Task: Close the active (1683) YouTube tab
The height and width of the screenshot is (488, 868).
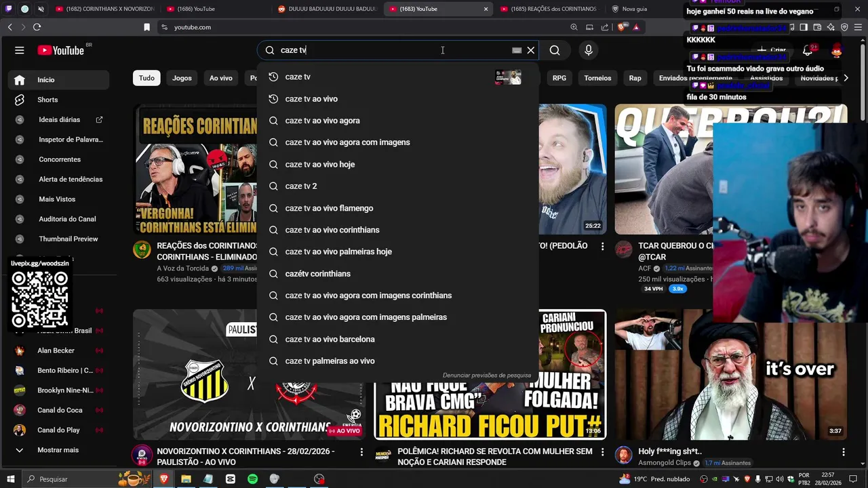Action: [x=486, y=9]
